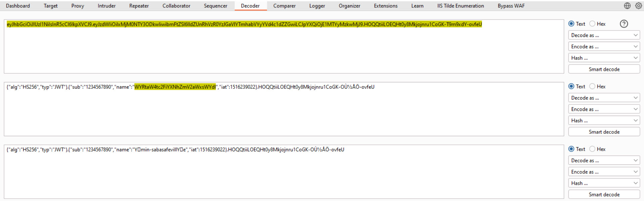Open the Decoder help question mark icon
The width and height of the screenshot is (644, 201).
[x=624, y=24]
